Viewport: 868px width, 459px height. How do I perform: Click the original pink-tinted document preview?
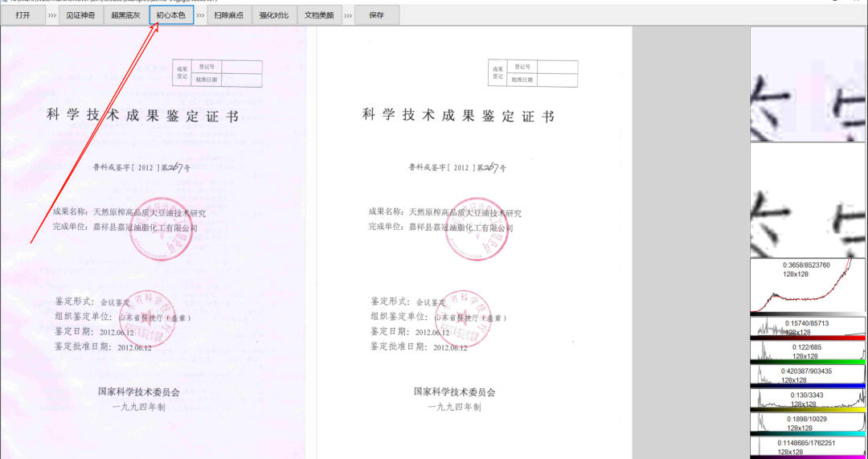coord(153,243)
